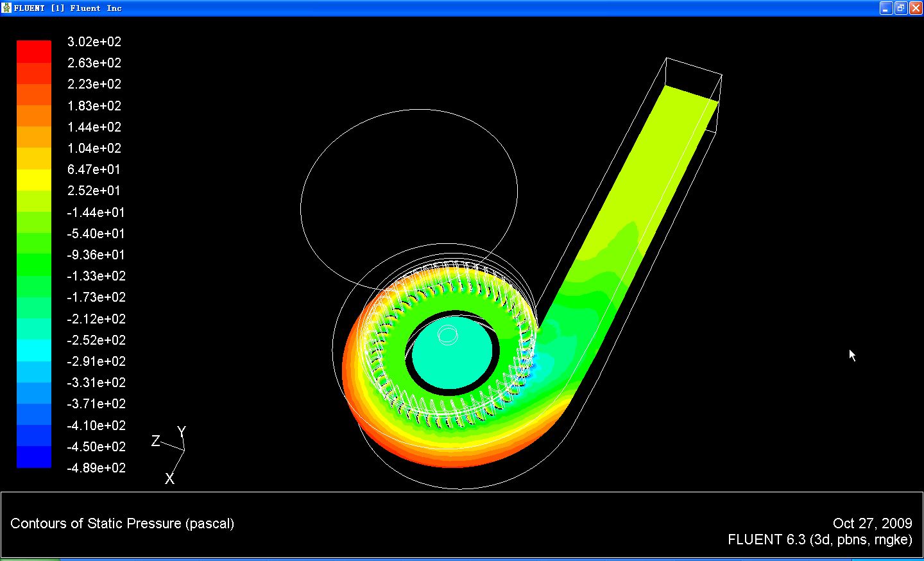
Task: Click the legend value -5.40e+01
Action: pyautogui.click(x=96, y=234)
